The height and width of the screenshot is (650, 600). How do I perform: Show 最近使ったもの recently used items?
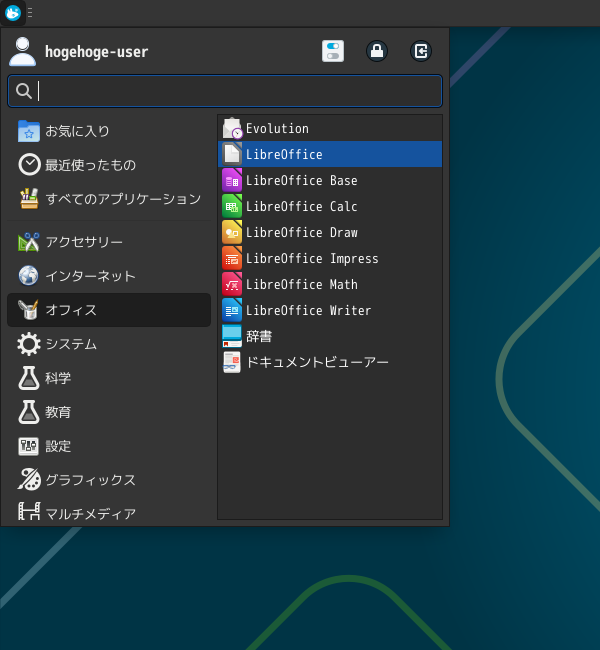click(90, 165)
